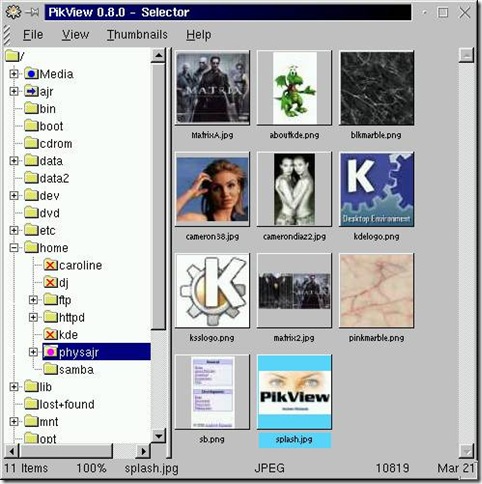Select the cameron38.jpg thumbnail
The height and width of the screenshot is (484, 482).
tap(212, 189)
